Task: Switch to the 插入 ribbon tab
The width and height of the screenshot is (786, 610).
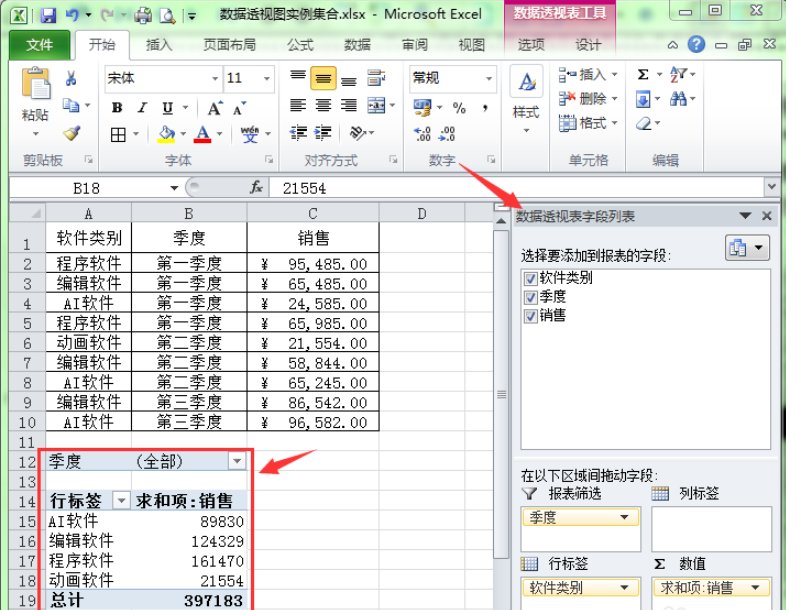Action: (x=159, y=45)
